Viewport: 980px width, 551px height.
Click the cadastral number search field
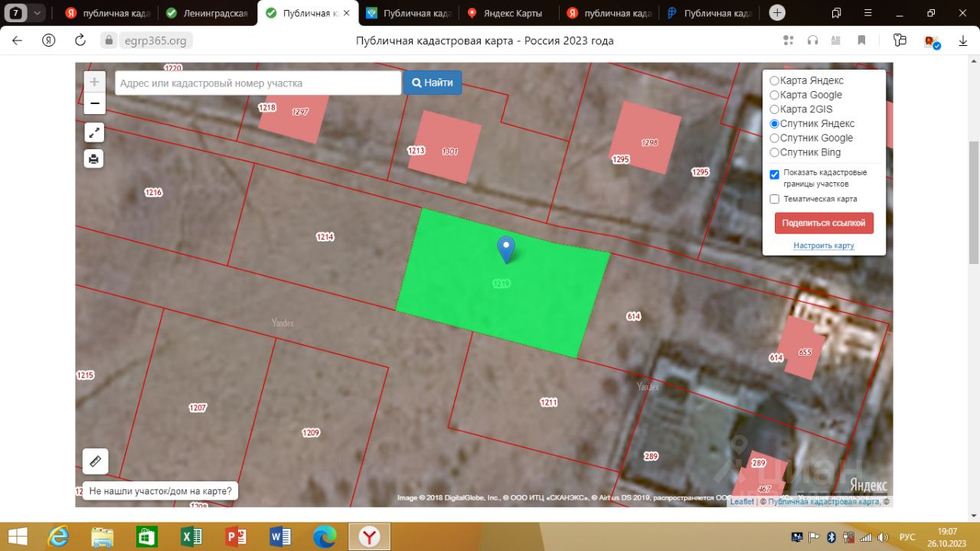point(258,83)
